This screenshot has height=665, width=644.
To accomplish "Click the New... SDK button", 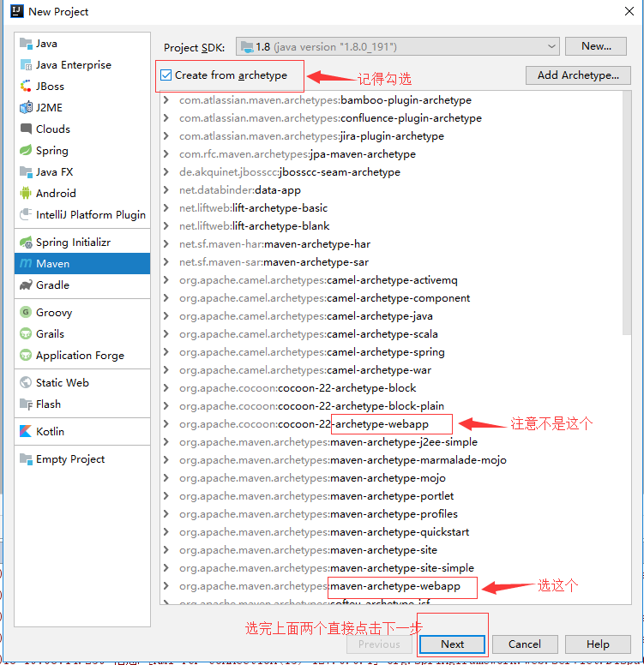I will [x=596, y=46].
